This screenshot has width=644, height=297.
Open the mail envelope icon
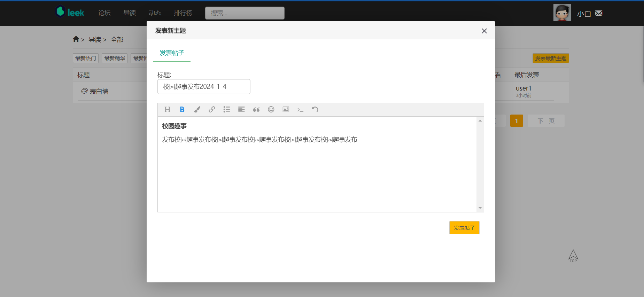[599, 14]
